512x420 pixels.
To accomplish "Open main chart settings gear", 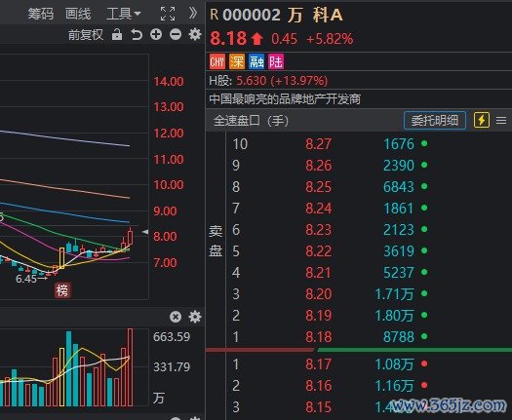I will 195,34.
